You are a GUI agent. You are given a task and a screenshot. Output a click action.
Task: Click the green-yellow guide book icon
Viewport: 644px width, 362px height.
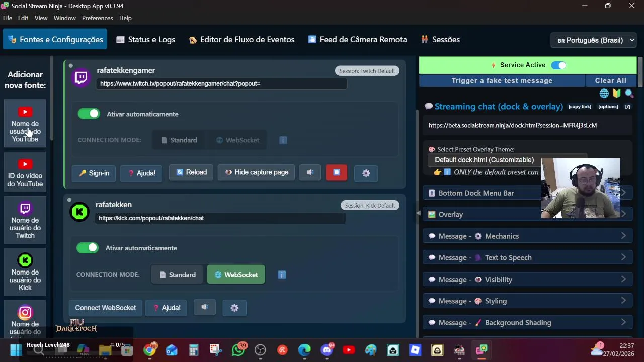(617, 93)
